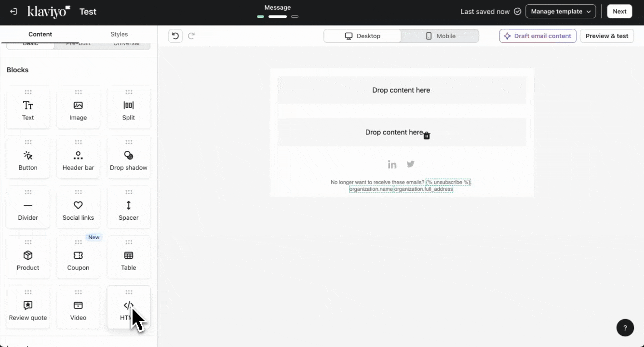Switch preview to Desktop view

(362, 36)
